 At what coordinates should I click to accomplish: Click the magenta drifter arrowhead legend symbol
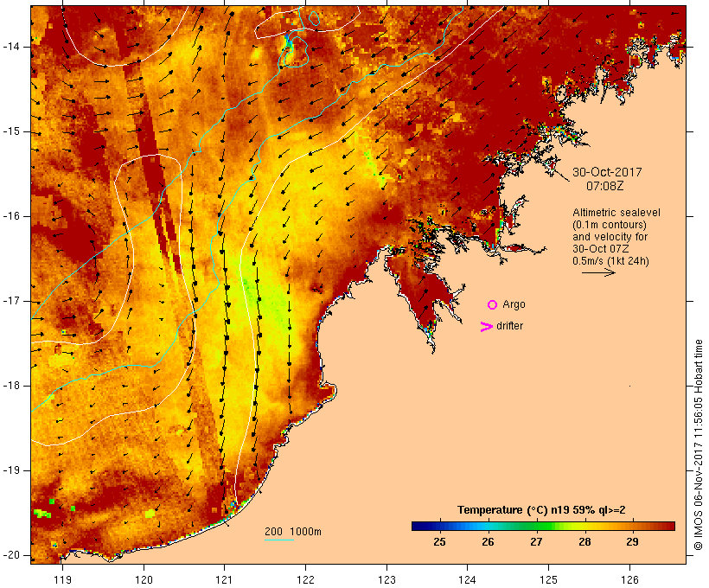487,327
